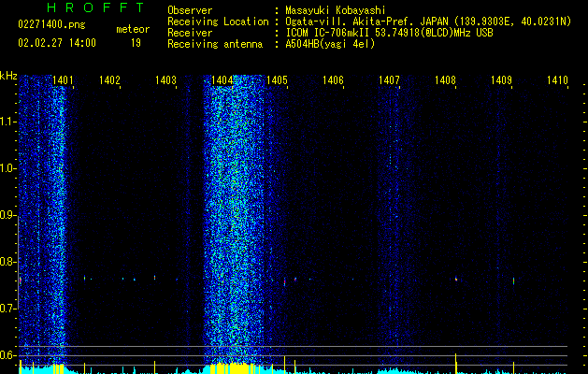Select the Ogata-vill. Akita-Pref. JAPAN location text

pyautogui.click(x=428, y=22)
